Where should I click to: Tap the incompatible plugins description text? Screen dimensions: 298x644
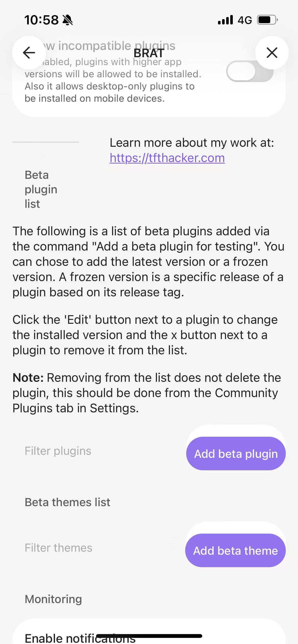[113, 80]
